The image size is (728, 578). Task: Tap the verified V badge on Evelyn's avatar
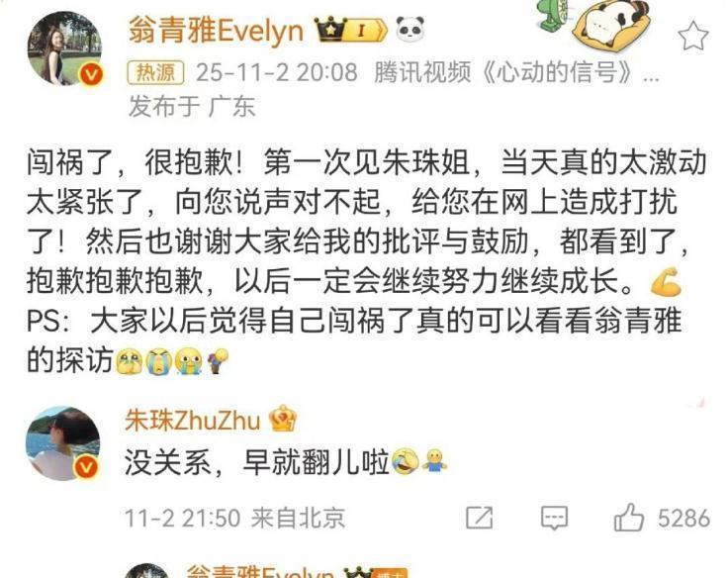[91, 74]
